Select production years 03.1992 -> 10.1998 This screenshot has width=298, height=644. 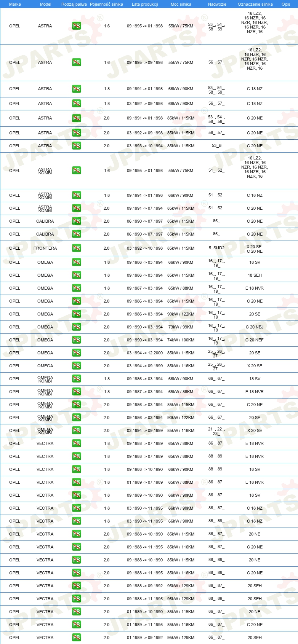coord(145,248)
